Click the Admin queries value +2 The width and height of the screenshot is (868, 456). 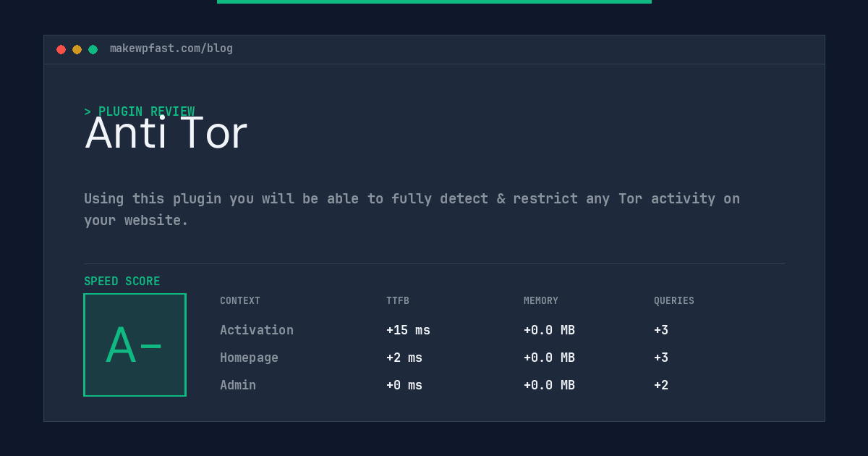pyautogui.click(x=661, y=385)
